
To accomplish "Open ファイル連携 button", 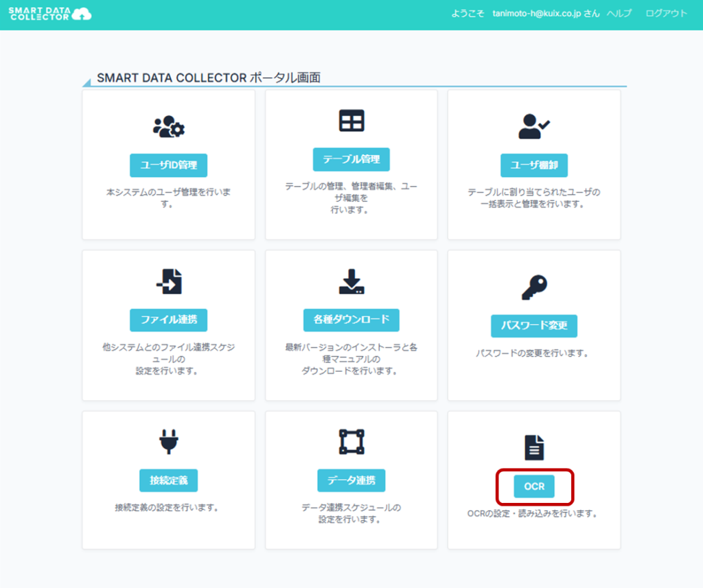I will [169, 320].
